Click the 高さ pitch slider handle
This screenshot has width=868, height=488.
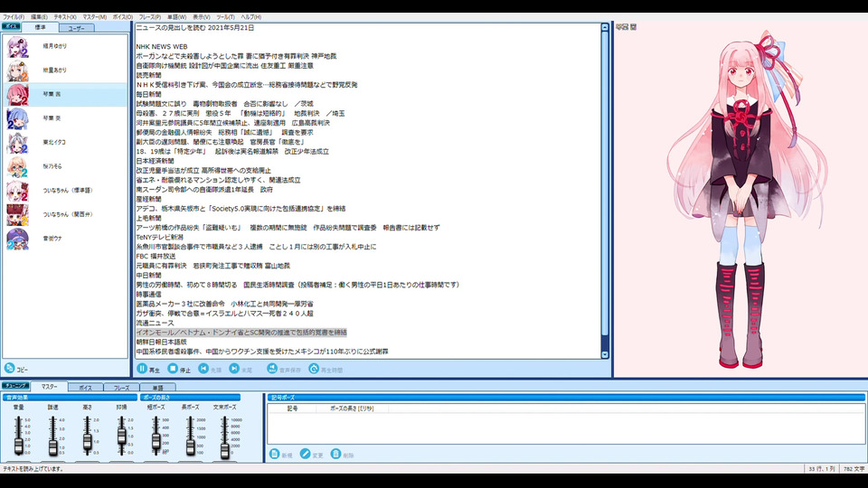(x=87, y=441)
